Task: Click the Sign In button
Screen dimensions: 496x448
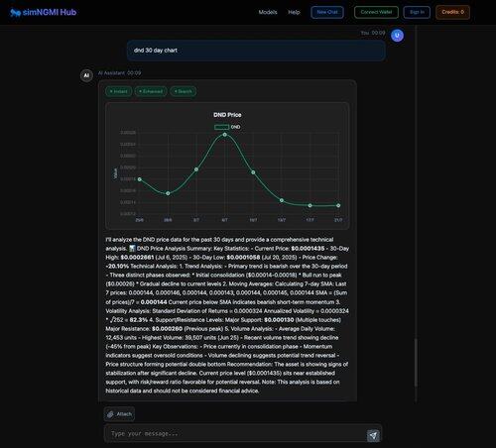Action: tap(417, 12)
